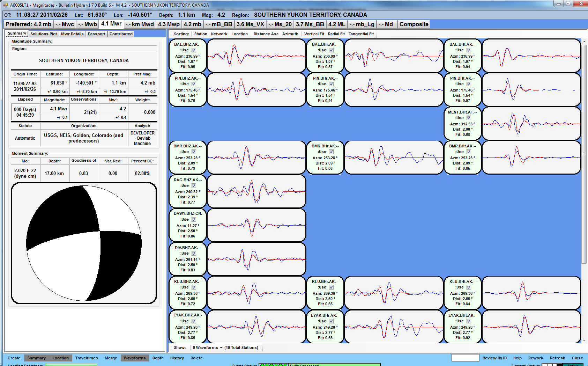This screenshot has height=366, width=588.
Task: Click the 82.88% Percent DC value
Action: (142, 173)
